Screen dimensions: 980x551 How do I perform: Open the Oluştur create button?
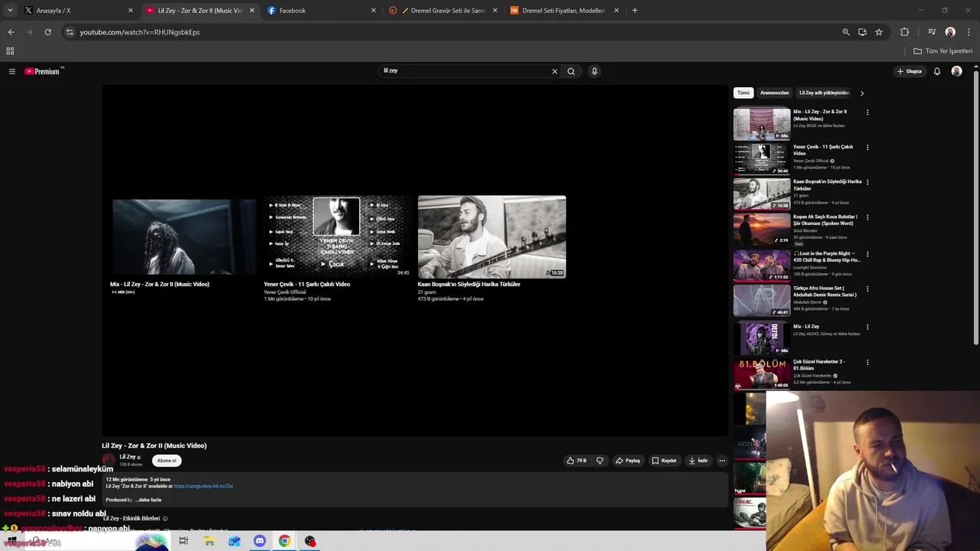pyautogui.click(x=910, y=71)
